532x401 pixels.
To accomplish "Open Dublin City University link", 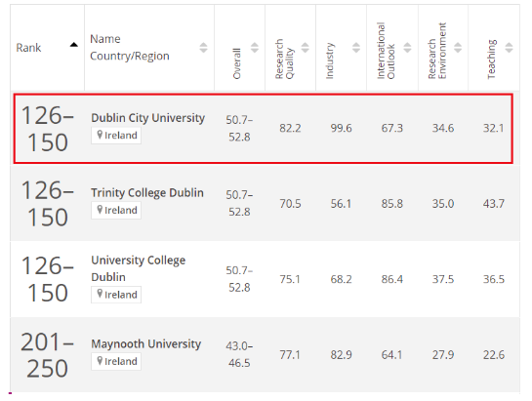I will [148, 118].
